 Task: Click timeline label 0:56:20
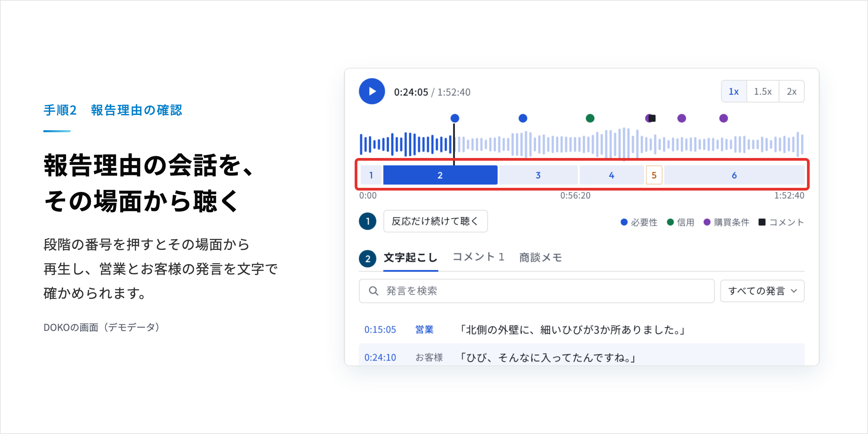[575, 196]
